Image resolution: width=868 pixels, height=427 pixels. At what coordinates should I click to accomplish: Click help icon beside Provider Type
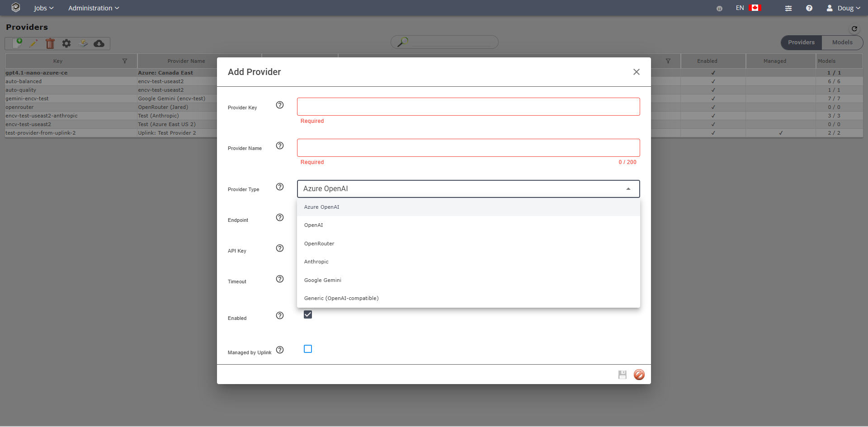point(280,187)
